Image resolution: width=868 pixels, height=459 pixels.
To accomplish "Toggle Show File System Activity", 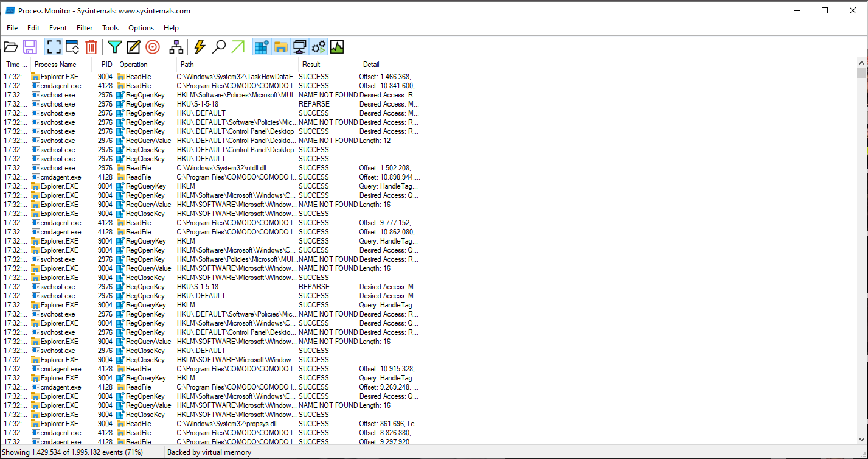I will (280, 47).
